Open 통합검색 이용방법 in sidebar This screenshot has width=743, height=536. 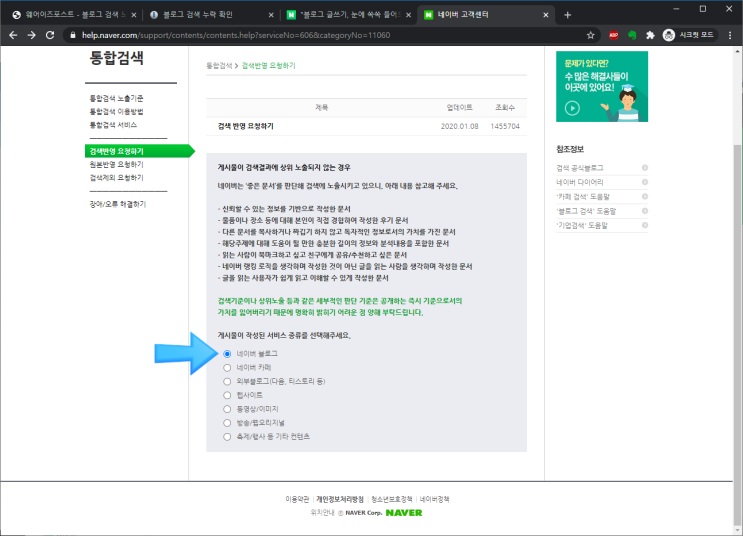click(x=117, y=112)
